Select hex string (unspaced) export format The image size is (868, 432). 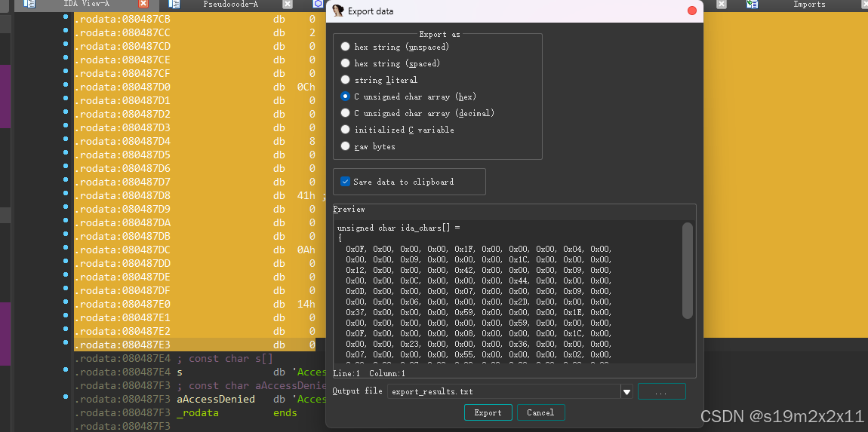(x=346, y=47)
